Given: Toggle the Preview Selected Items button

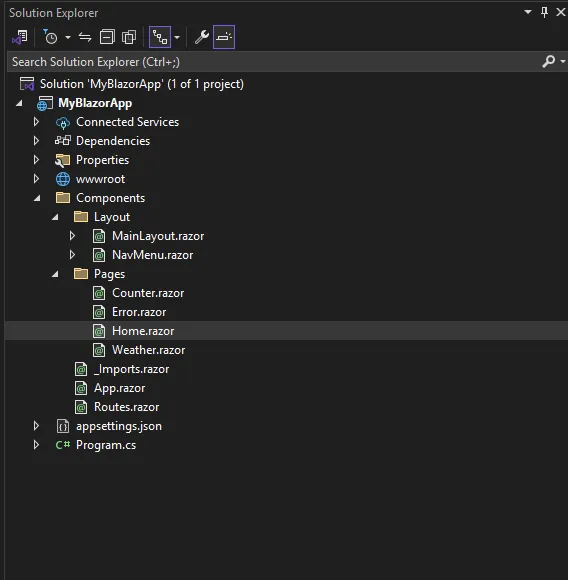Looking at the screenshot, I should pyautogui.click(x=224, y=37).
